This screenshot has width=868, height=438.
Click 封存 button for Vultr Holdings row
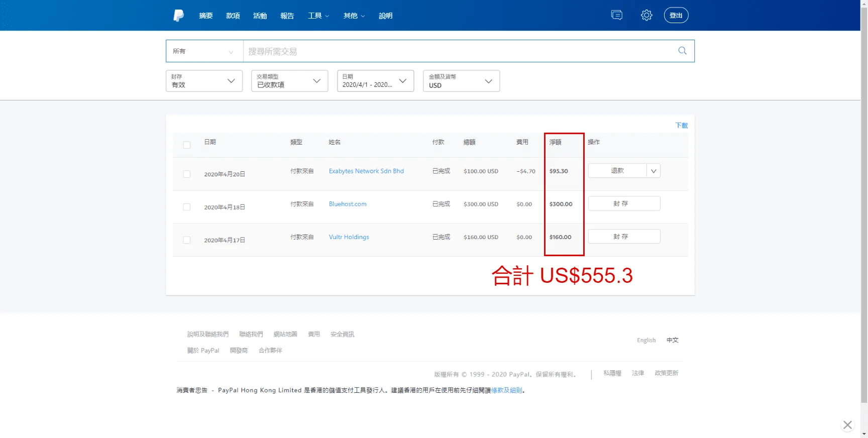tap(624, 237)
